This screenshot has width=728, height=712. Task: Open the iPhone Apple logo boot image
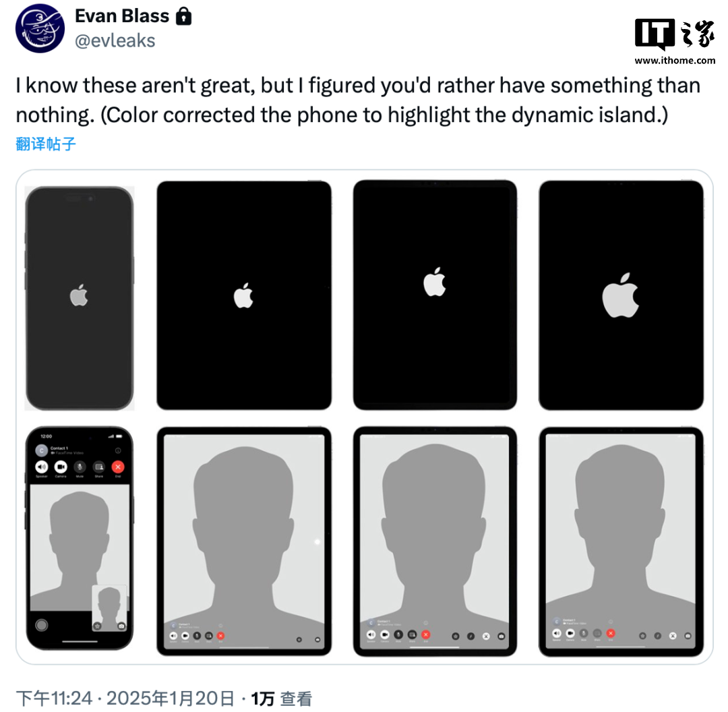coord(80,299)
